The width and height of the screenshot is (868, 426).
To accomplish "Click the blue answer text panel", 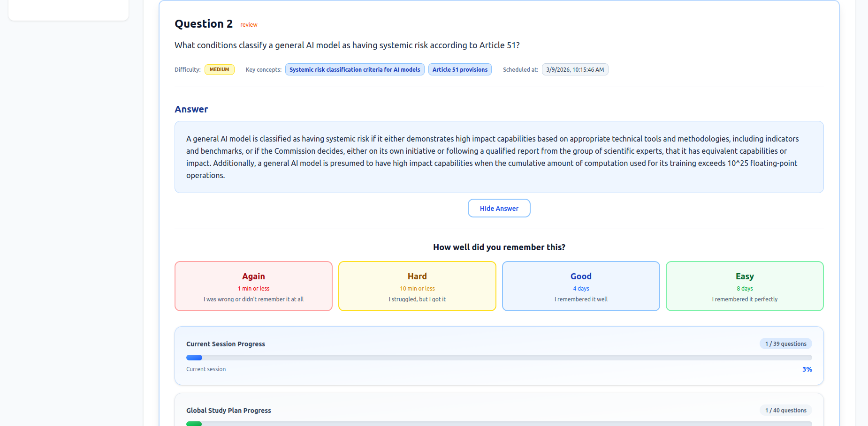I will pos(499,157).
